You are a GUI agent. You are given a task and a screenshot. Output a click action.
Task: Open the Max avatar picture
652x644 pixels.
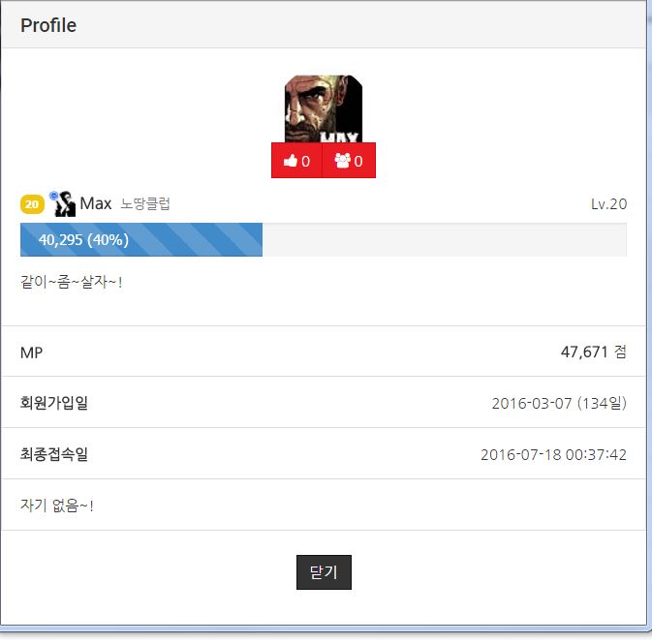[323, 108]
